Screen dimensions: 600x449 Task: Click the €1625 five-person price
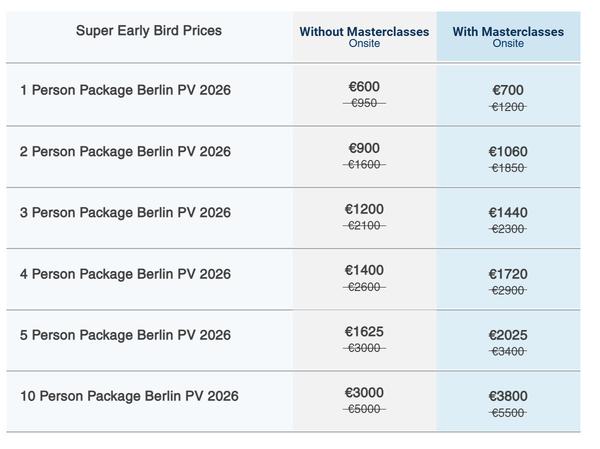click(364, 331)
